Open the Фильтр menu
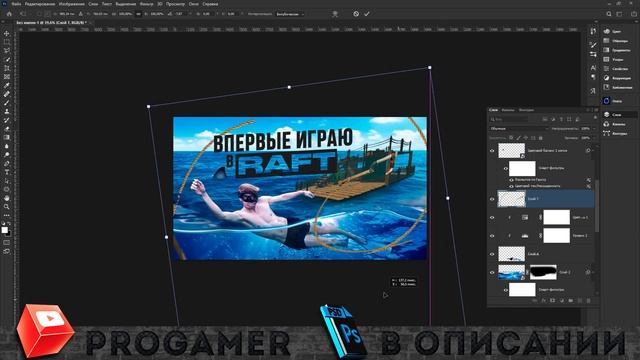The image size is (640, 360). coord(146,4)
